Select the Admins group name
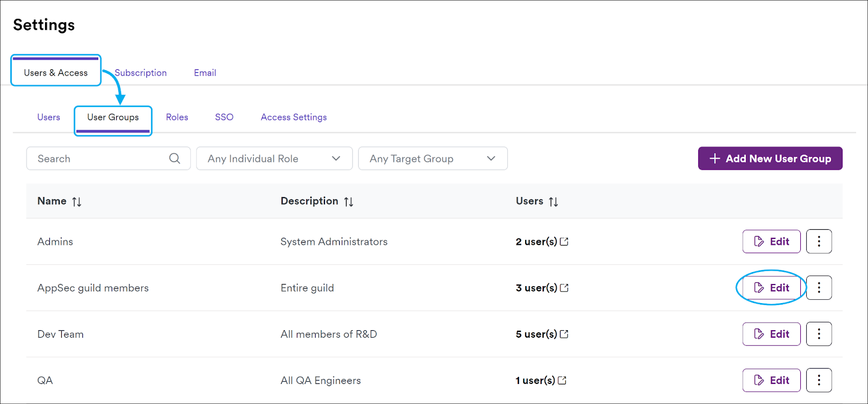The height and width of the screenshot is (404, 868). (55, 242)
